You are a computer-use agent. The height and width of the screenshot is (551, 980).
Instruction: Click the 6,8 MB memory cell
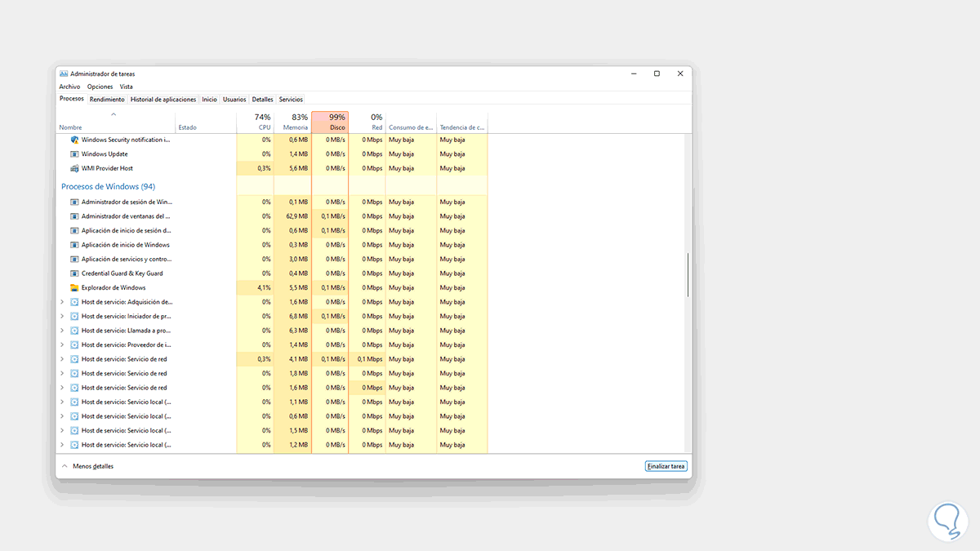(x=292, y=316)
